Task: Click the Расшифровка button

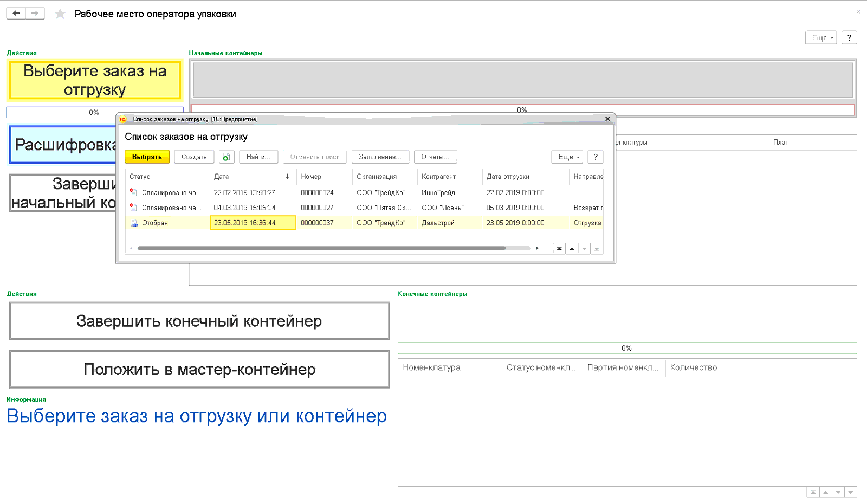Action: tap(63, 145)
